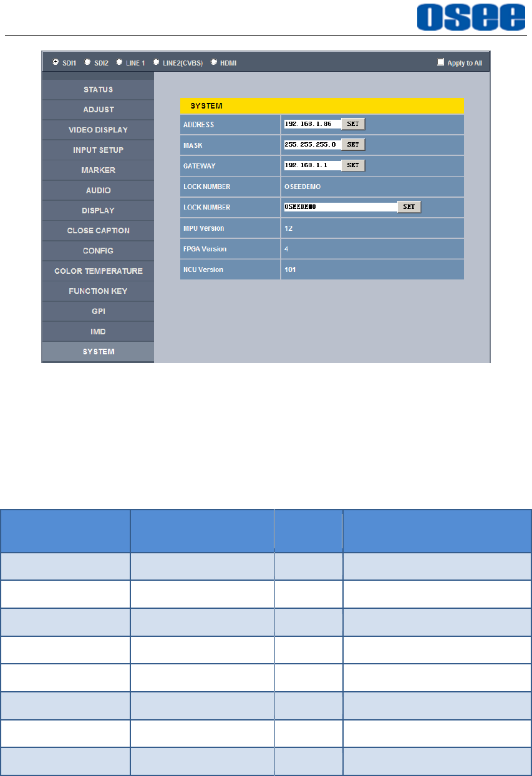Enable the Apply to All checkbox
The width and height of the screenshot is (532, 776).
(440, 62)
